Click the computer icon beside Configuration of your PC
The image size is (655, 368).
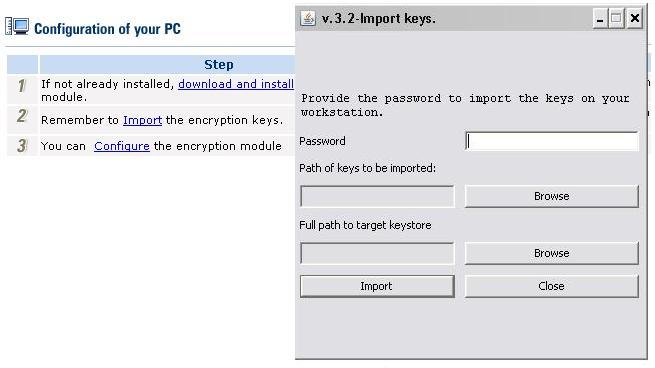click(17, 27)
